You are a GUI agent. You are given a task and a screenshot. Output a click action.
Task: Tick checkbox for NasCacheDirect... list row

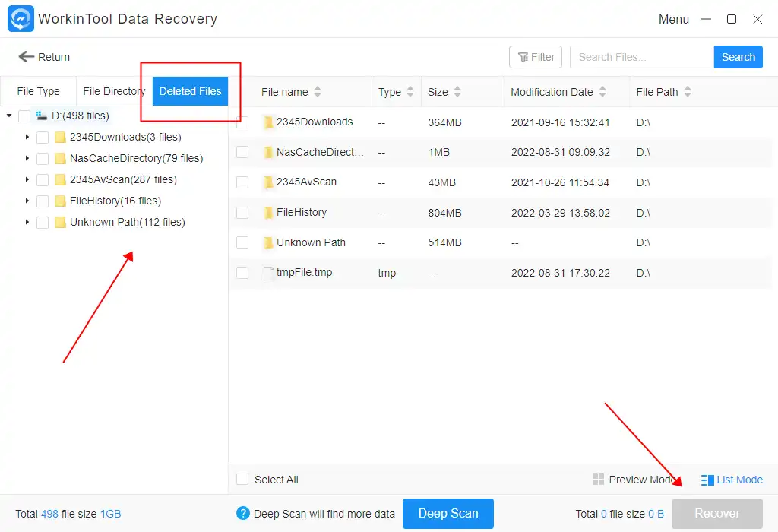click(x=242, y=152)
